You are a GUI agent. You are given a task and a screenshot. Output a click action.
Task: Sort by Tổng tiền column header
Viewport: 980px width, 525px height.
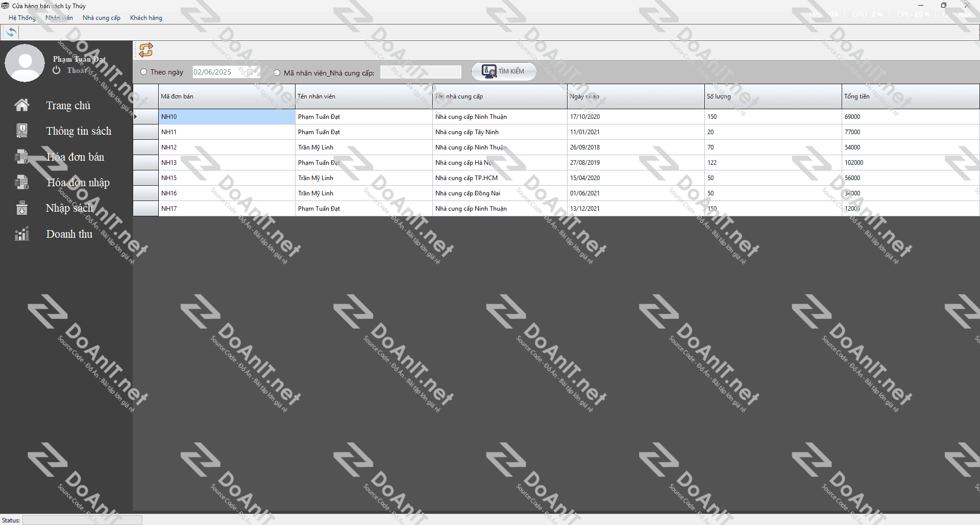(x=911, y=96)
